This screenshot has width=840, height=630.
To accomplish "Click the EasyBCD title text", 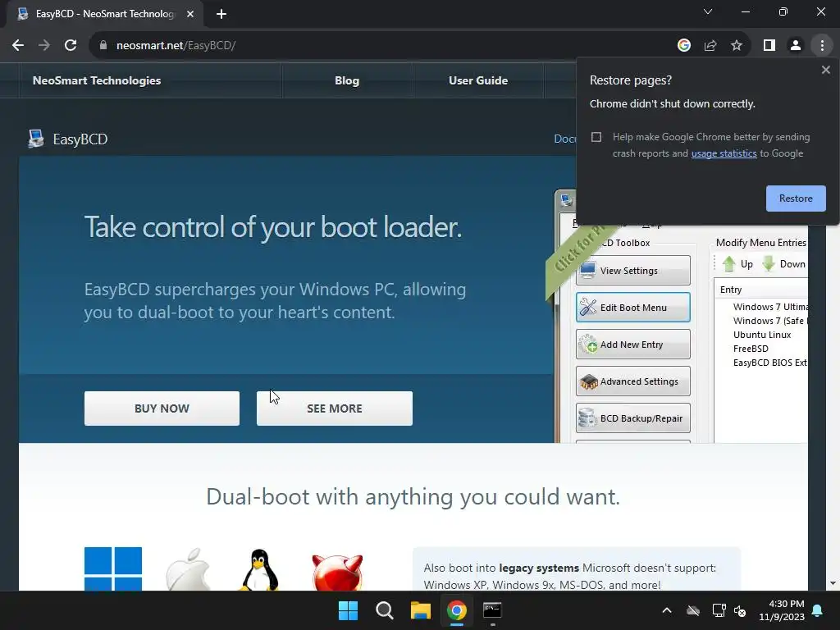I will click(x=80, y=139).
